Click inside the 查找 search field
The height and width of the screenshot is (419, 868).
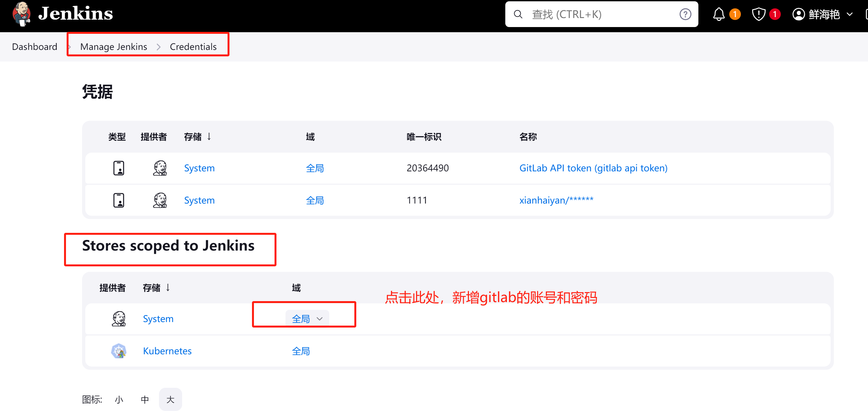[590, 14]
